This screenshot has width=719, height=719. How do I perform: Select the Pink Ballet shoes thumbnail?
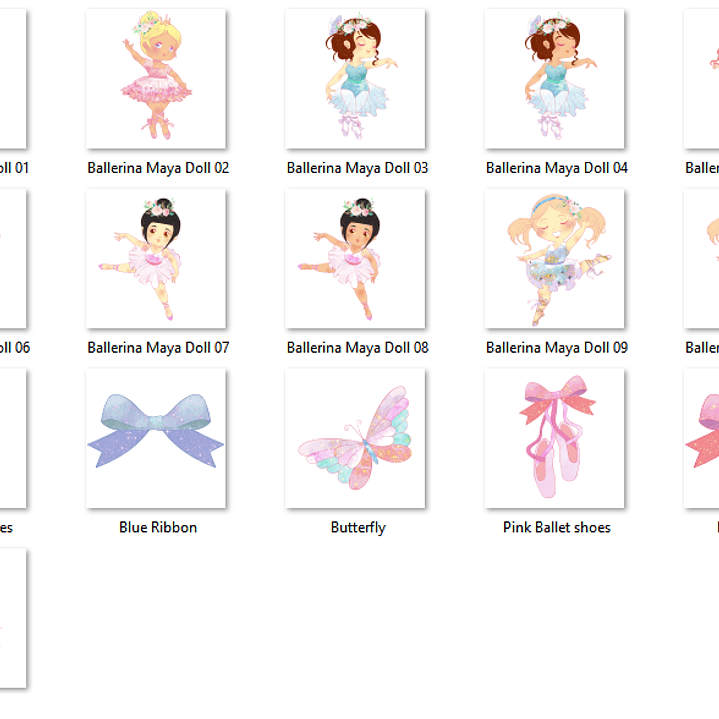point(555,438)
